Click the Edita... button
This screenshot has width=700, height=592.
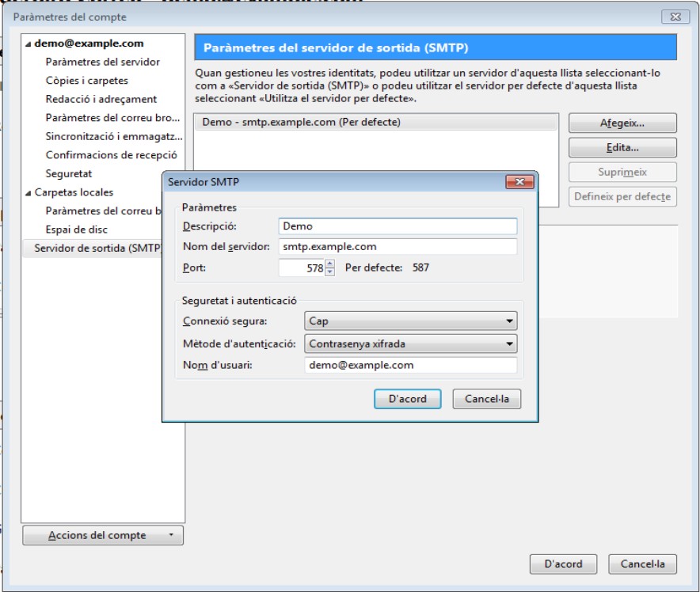coord(622,148)
